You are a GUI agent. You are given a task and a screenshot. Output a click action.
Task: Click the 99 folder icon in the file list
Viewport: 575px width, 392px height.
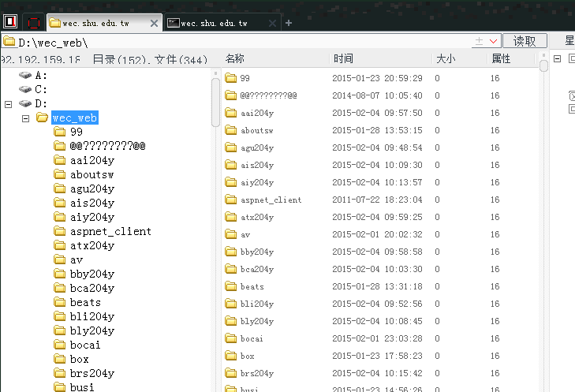tap(230, 78)
